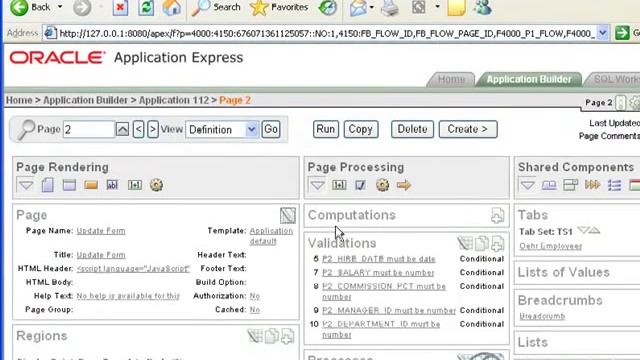
Task: Click the copy validation icon
Action: 482,243
